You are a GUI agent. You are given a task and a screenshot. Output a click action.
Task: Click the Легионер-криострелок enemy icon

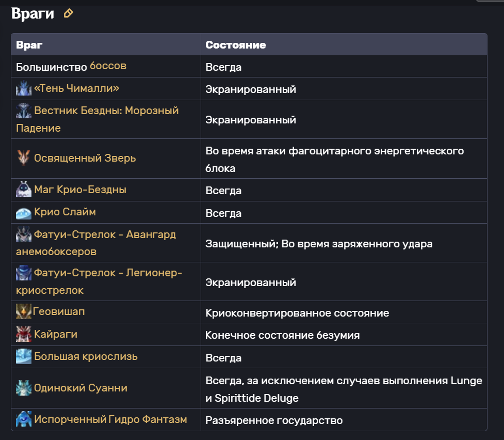coord(24,273)
